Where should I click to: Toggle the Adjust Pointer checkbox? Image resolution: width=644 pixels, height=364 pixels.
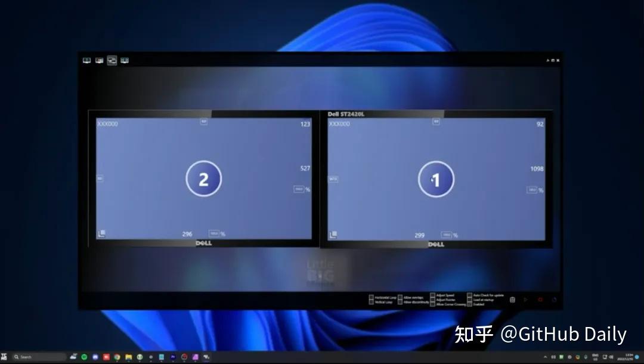432,300
